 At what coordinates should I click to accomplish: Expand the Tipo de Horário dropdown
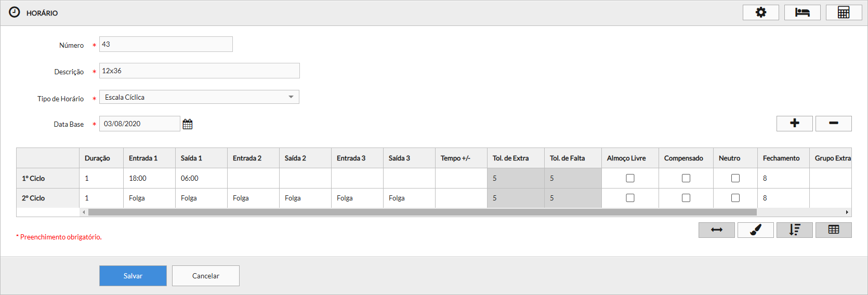(291, 97)
